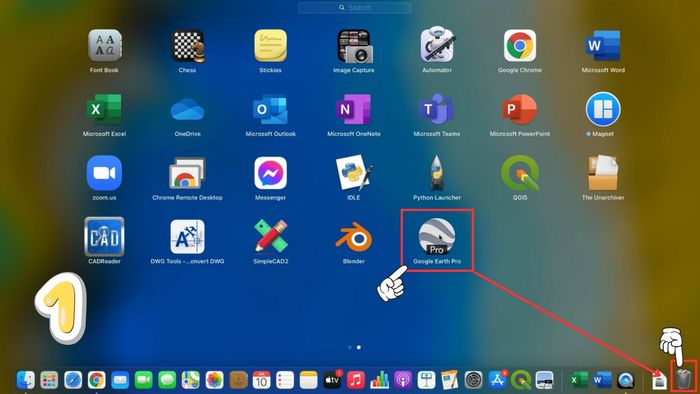700x394 pixels.
Task: Open Notes in the Dock
Action: [308, 380]
